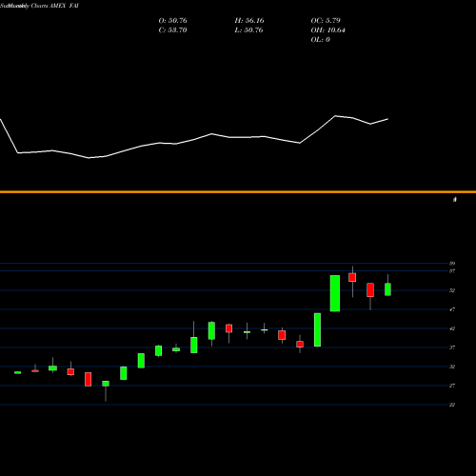The height and width of the screenshot is (476, 476).
Task: Click the 22 price axis label
Action: click(x=452, y=405)
